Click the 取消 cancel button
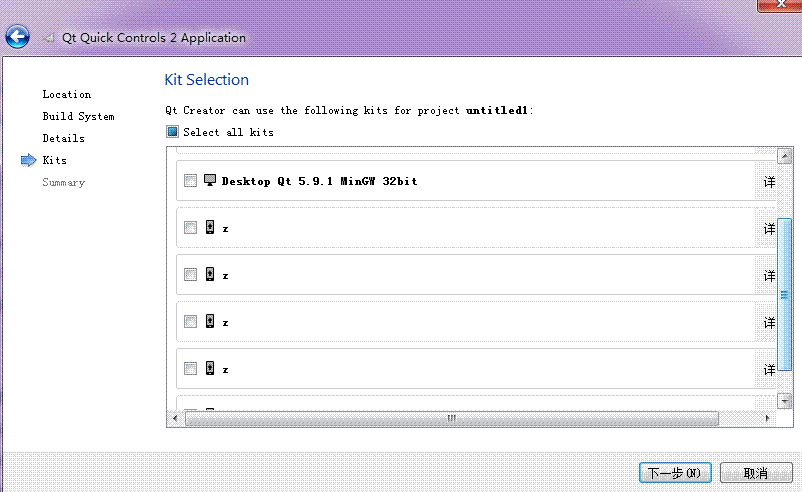 (756, 473)
